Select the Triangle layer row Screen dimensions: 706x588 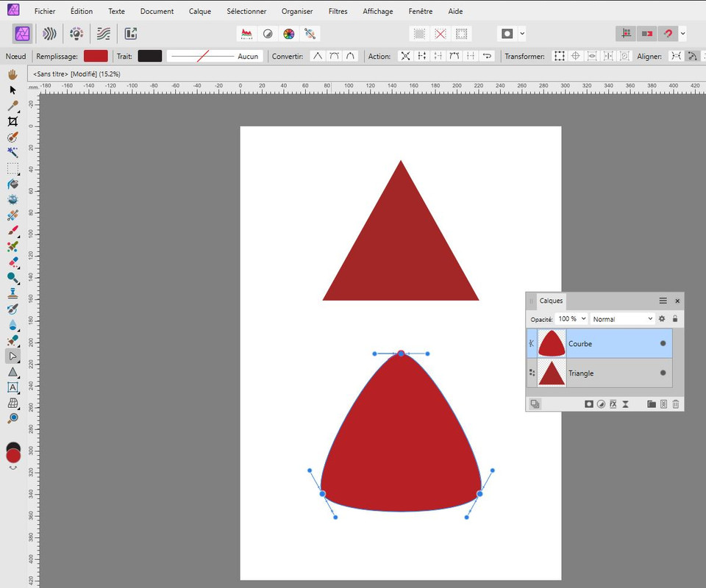pyautogui.click(x=599, y=373)
